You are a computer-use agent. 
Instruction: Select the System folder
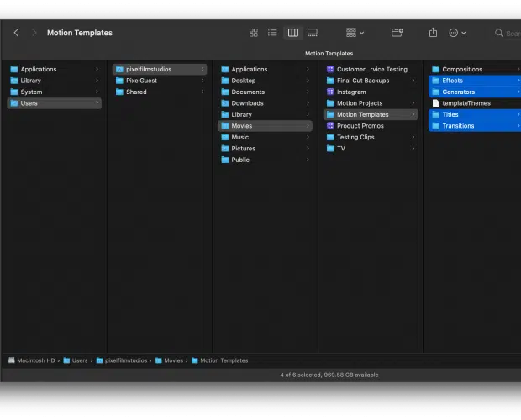[x=54, y=92]
